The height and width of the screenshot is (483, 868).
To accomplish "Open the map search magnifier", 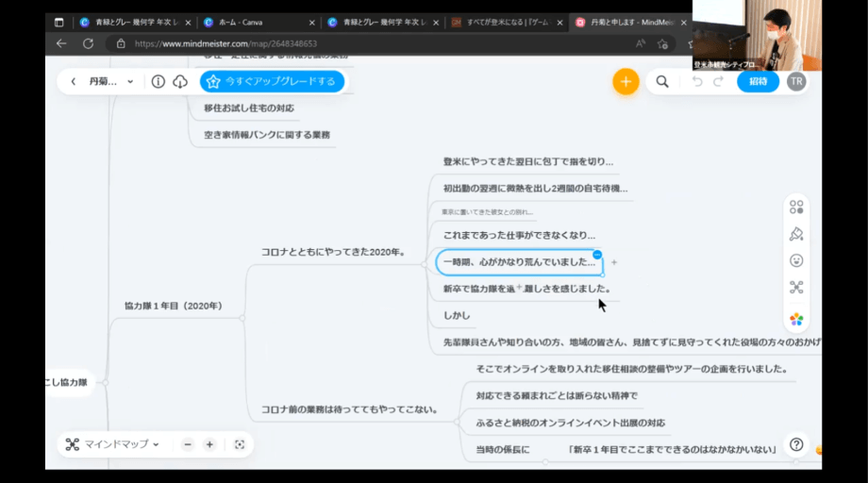I will click(x=662, y=82).
